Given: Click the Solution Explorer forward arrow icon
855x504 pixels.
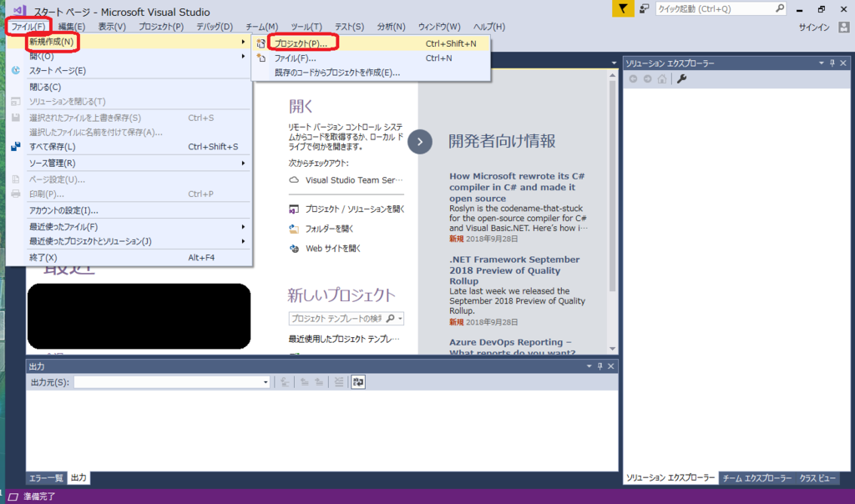Looking at the screenshot, I should tap(647, 79).
